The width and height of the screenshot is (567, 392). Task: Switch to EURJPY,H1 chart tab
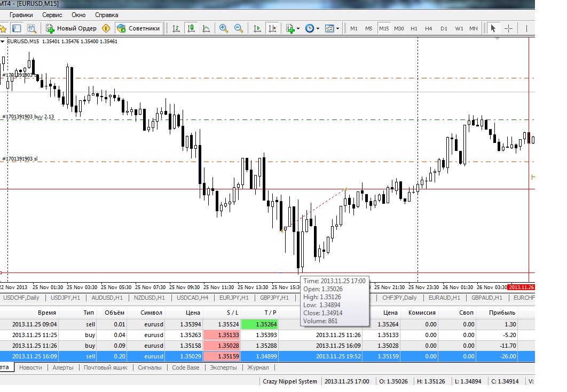point(234,298)
